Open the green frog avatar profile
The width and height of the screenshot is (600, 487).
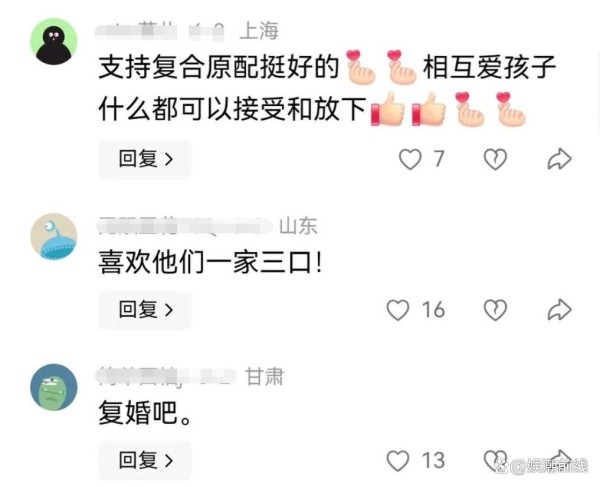point(54,387)
